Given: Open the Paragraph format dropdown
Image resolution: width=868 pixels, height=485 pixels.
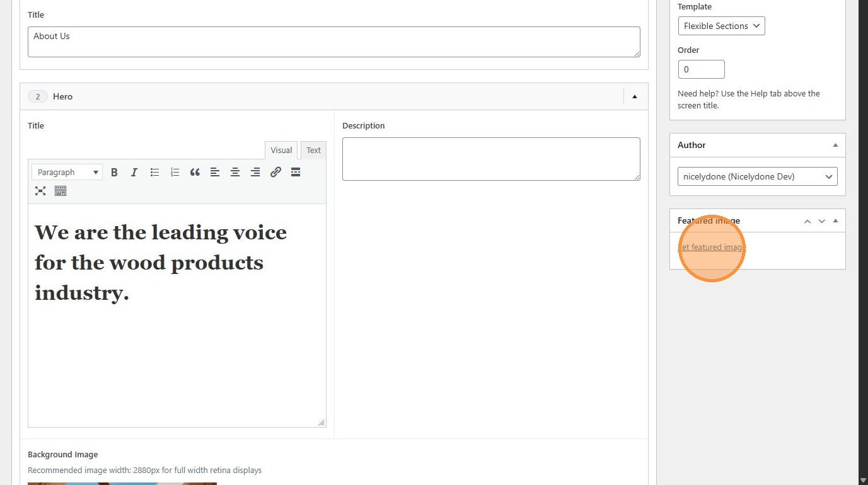Looking at the screenshot, I should [x=67, y=172].
